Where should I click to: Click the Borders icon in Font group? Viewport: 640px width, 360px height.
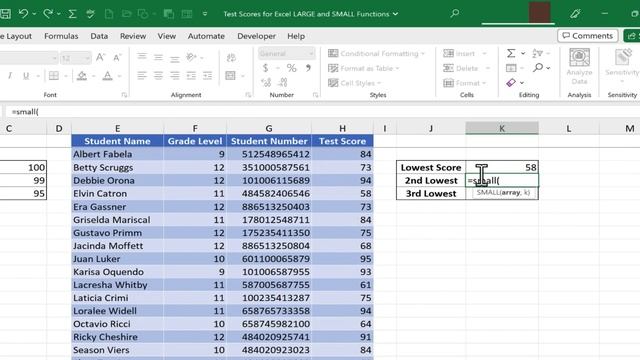[54, 76]
